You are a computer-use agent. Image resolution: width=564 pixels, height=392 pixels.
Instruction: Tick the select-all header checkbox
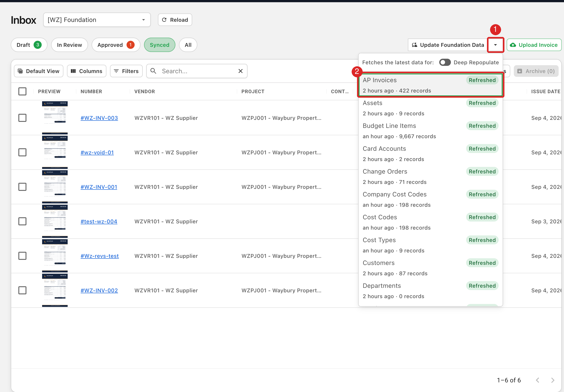22,91
